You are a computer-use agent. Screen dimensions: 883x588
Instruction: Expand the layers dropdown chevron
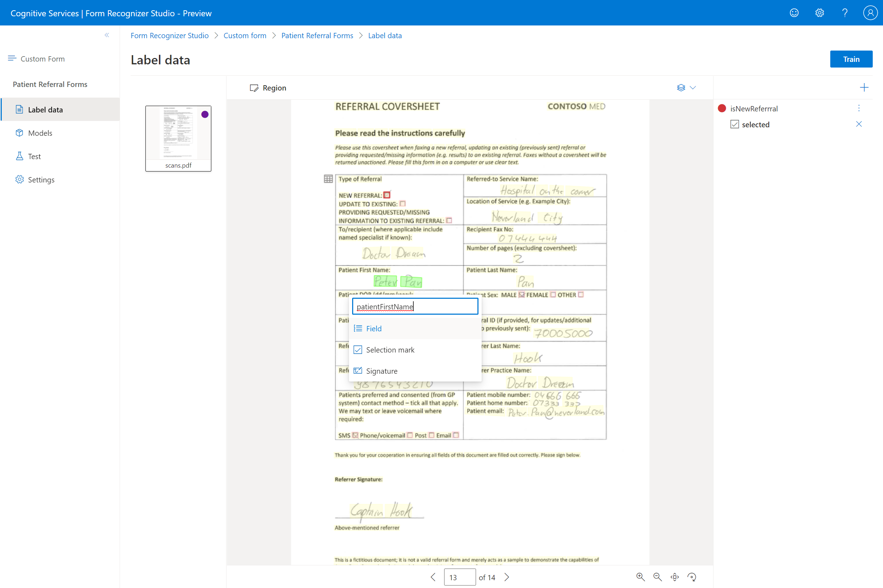[693, 87]
